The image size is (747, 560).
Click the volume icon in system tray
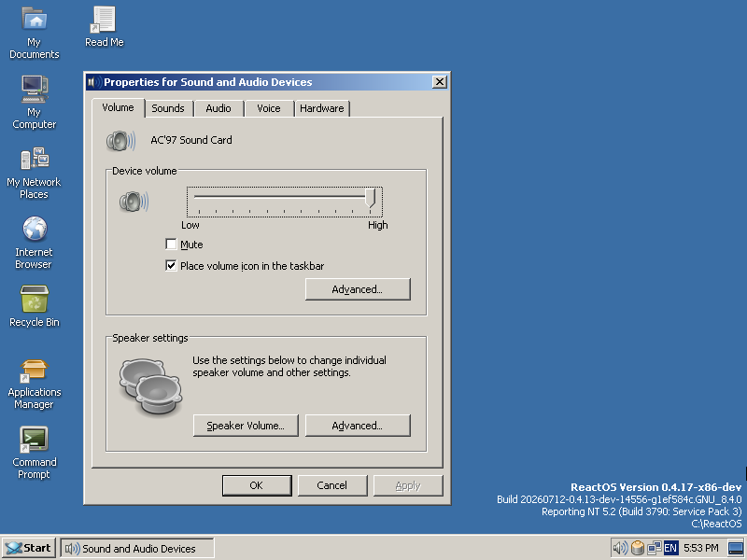[x=620, y=548]
